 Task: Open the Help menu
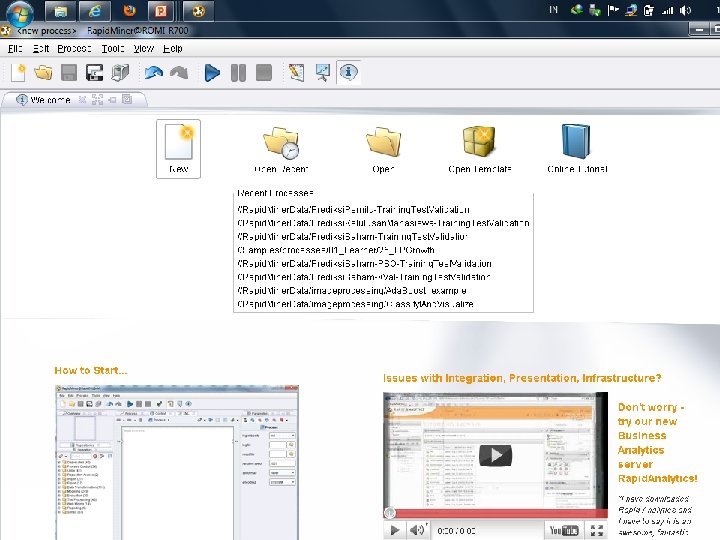tap(173, 48)
